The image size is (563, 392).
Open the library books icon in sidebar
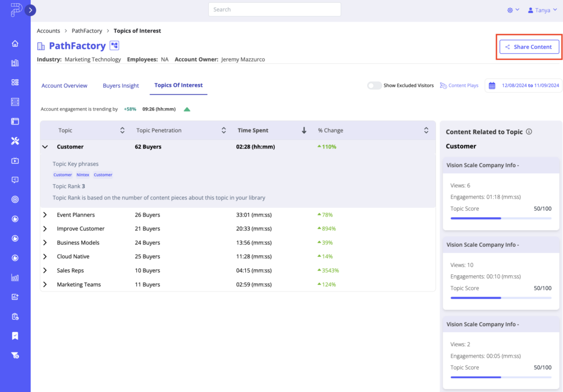point(15,63)
